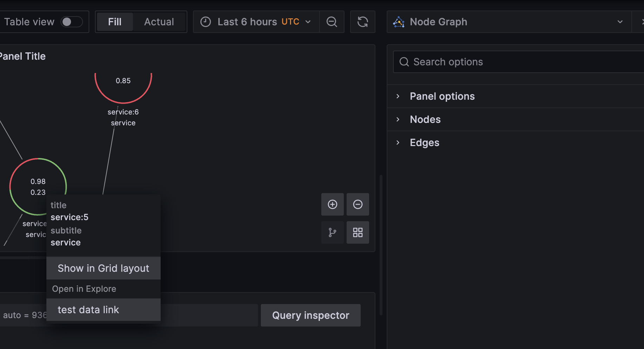
Task: Click the dashboard refresh icon
Action: [x=362, y=22]
